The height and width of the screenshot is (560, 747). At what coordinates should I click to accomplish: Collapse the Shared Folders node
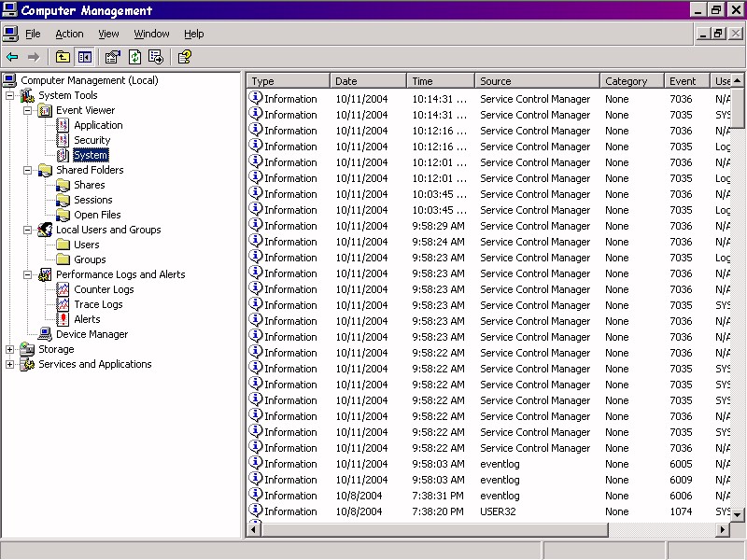tap(28, 170)
